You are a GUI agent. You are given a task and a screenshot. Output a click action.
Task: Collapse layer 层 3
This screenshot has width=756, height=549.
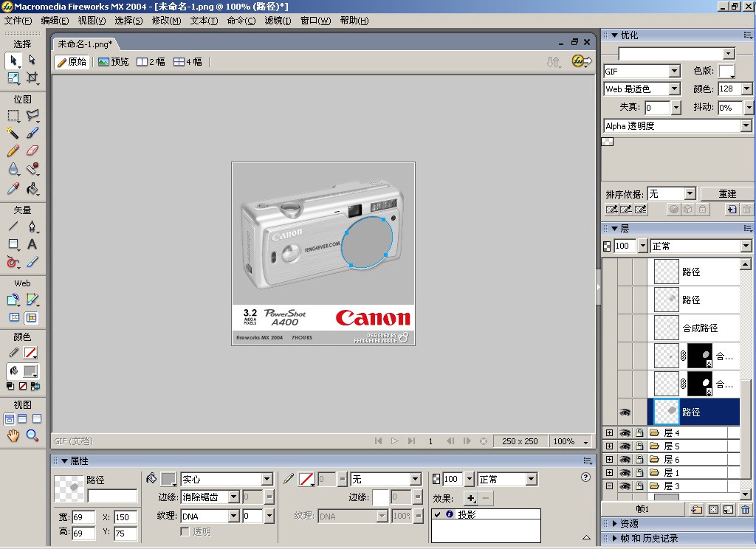(x=609, y=486)
